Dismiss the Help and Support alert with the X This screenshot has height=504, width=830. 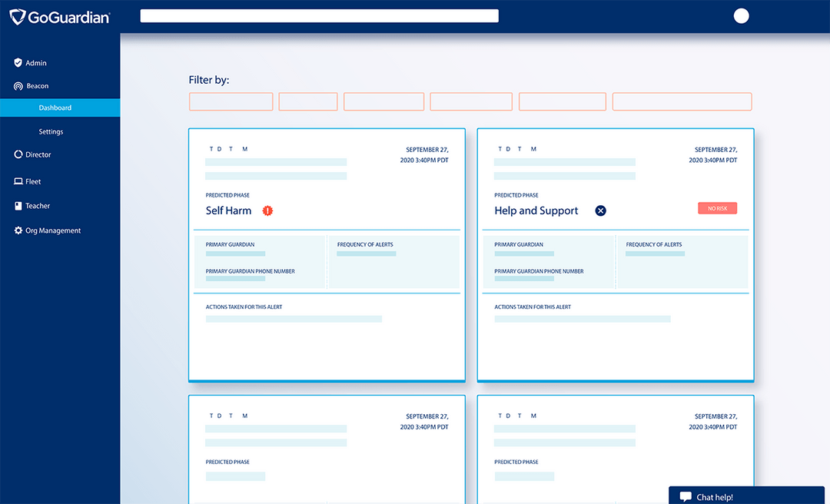coord(600,210)
